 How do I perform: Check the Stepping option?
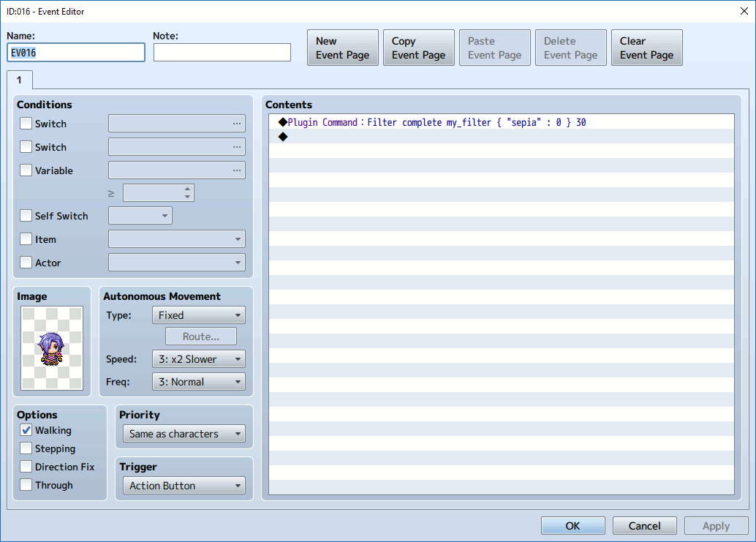(x=26, y=448)
